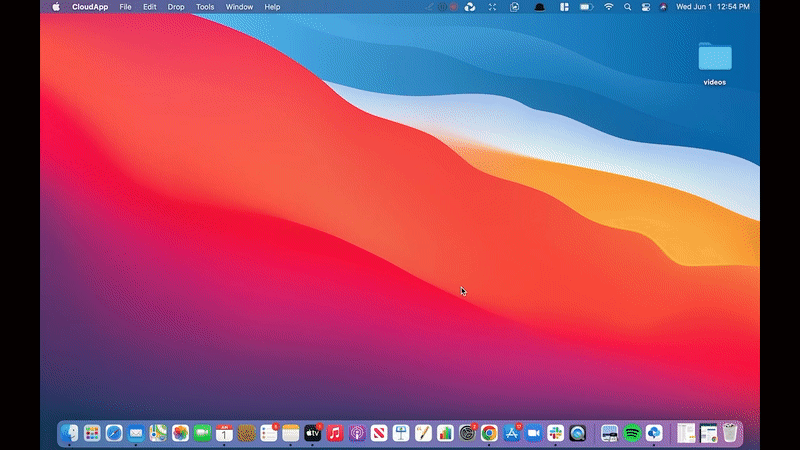Open the document stack left of the Chrome-badged stack

click(x=686, y=433)
